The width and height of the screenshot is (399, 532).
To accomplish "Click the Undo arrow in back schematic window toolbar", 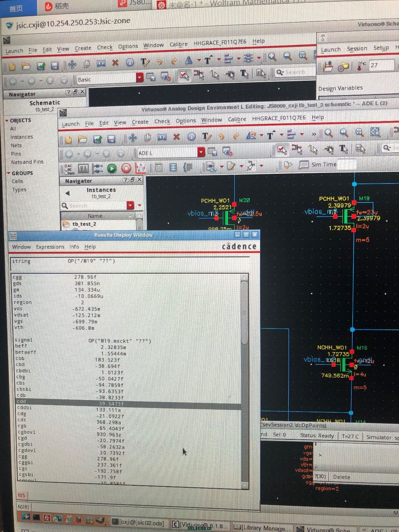I will click(160, 62).
